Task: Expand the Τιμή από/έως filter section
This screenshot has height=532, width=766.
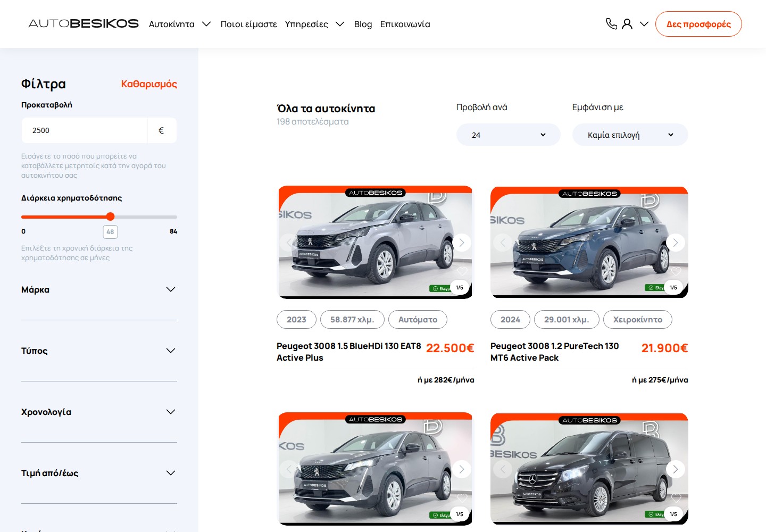Action: pos(99,473)
